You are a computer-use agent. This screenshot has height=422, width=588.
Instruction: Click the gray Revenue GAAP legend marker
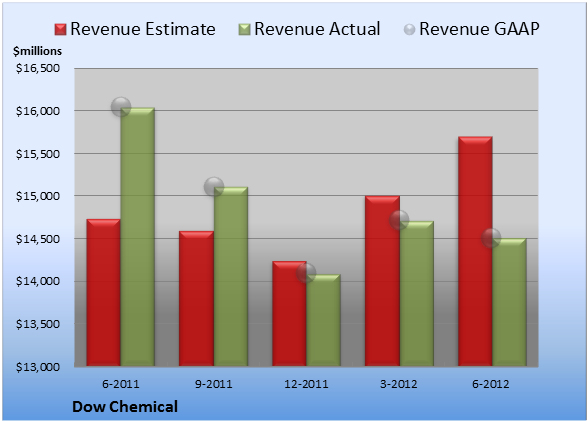(x=410, y=30)
